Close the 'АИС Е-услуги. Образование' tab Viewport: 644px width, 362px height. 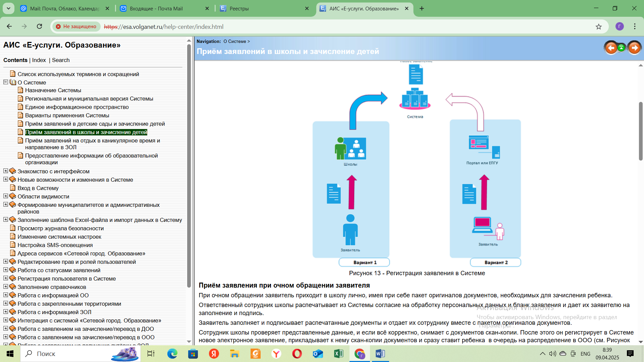pos(407,8)
